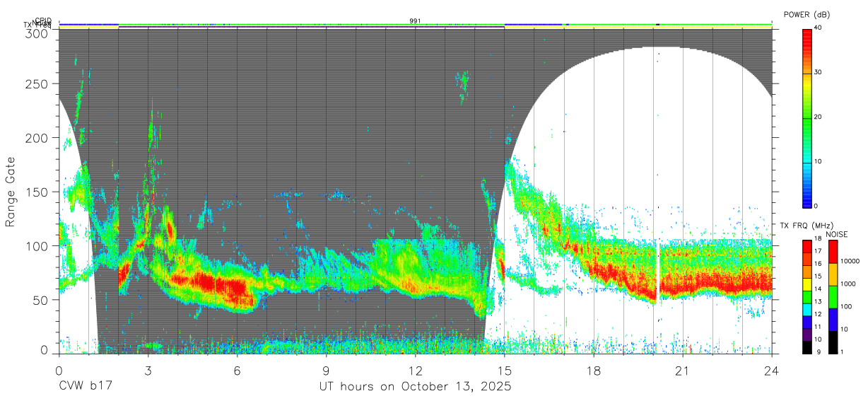Image resolution: width=868 pixels, height=401 pixels.
Task: Click the 'CPID' label at top left
Action: (44, 21)
